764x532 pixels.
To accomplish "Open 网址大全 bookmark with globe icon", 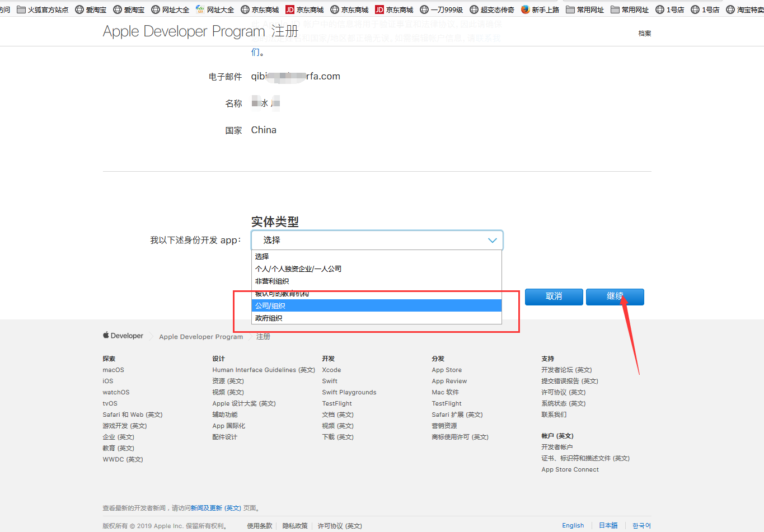I will tap(170, 10).
